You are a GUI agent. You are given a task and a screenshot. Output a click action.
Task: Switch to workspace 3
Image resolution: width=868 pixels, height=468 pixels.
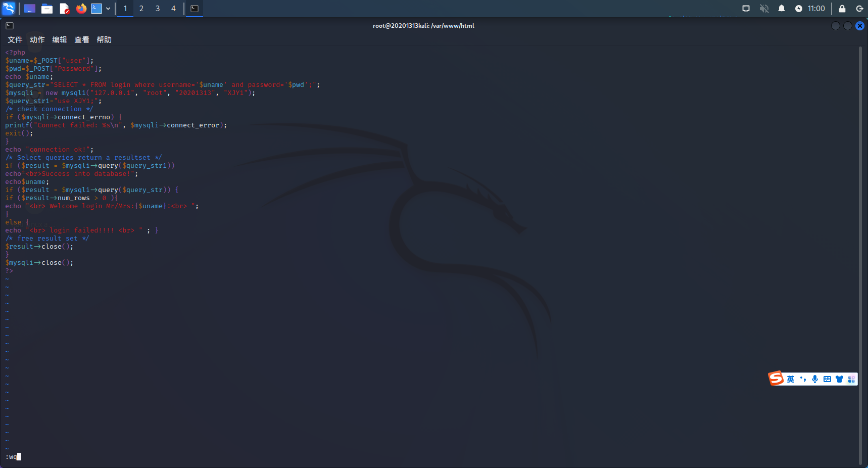158,9
